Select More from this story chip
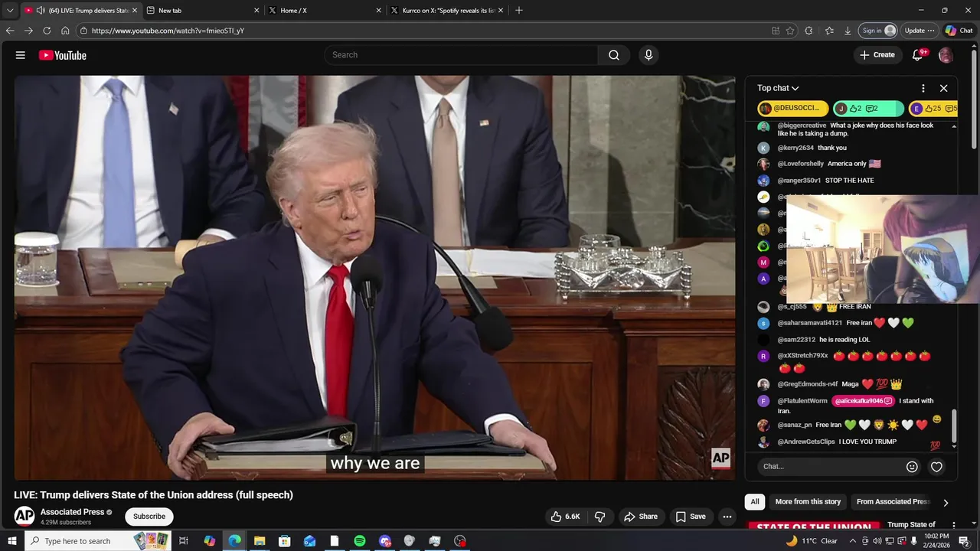980x551 pixels. pos(808,502)
